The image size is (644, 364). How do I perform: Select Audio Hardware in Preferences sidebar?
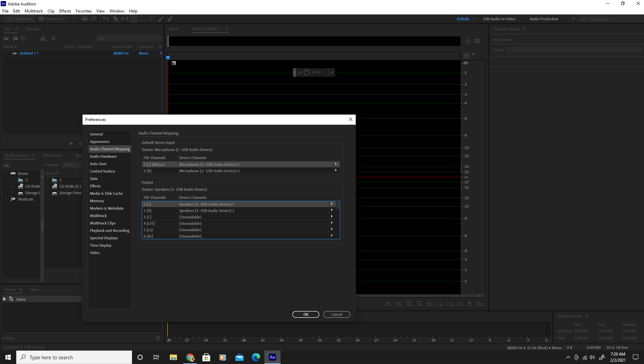(x=103, y=156)
